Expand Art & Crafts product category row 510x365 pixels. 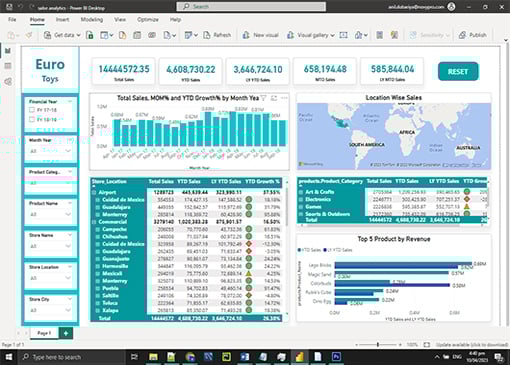pyautogui.click(x=301, y=192)
